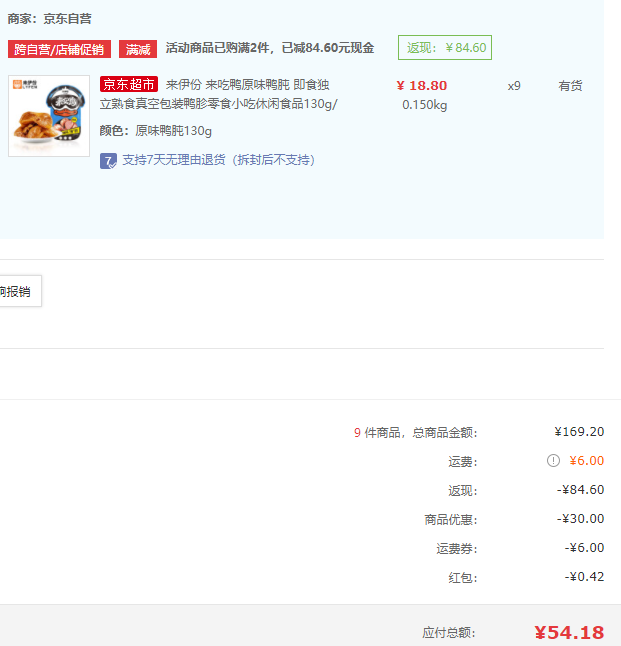Select the weight 0.150kg
The image size is (621, 646).
click(x=424, y=105)
